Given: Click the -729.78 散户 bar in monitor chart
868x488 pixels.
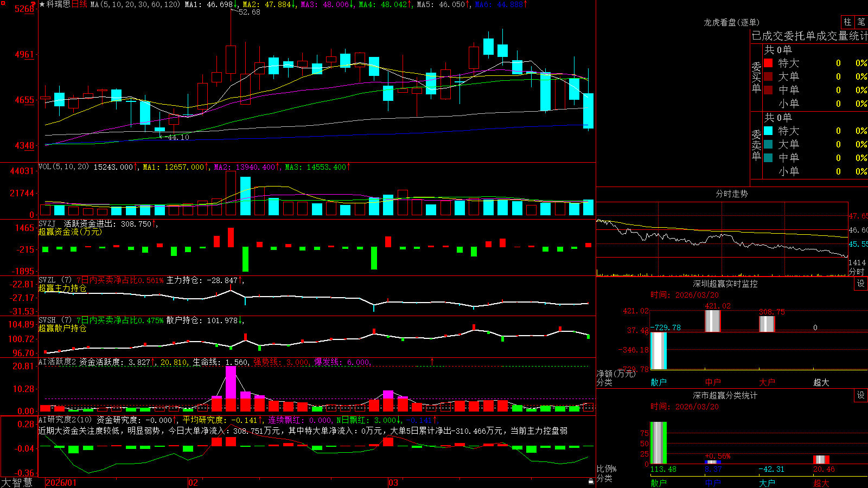Looking at the screenshot, I should coord(659,351).
